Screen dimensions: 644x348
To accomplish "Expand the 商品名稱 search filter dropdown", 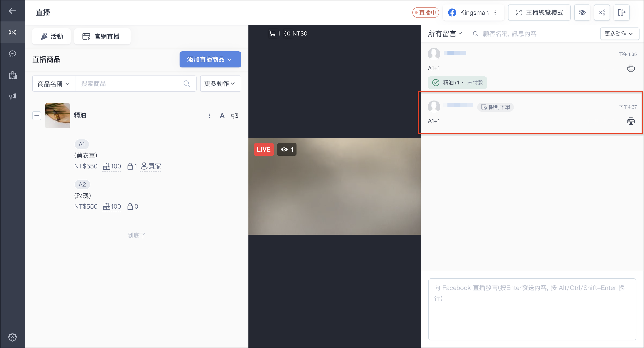I will pos(54,84).
